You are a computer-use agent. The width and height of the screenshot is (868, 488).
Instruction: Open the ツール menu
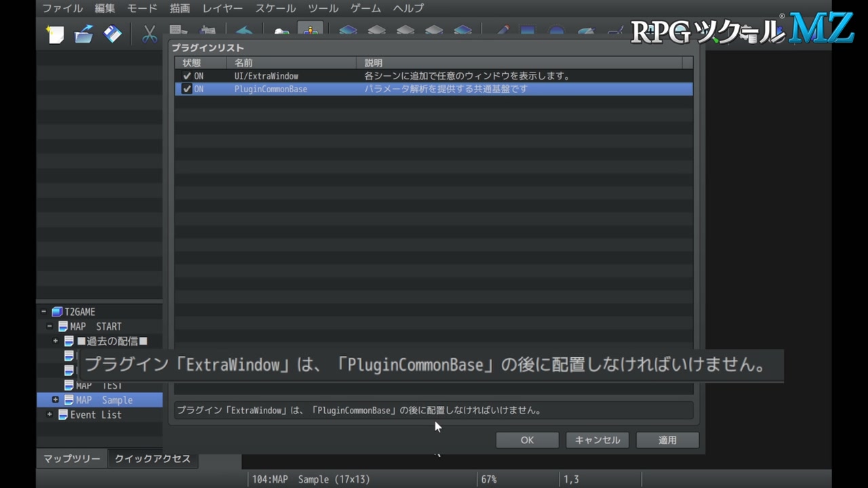pos(323,8)
